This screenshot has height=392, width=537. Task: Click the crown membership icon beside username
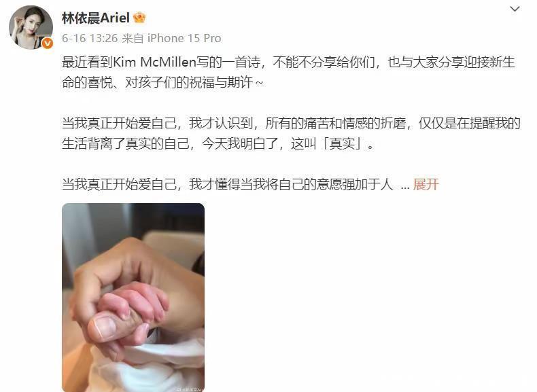pyautogui.click(x=139, y=18)
